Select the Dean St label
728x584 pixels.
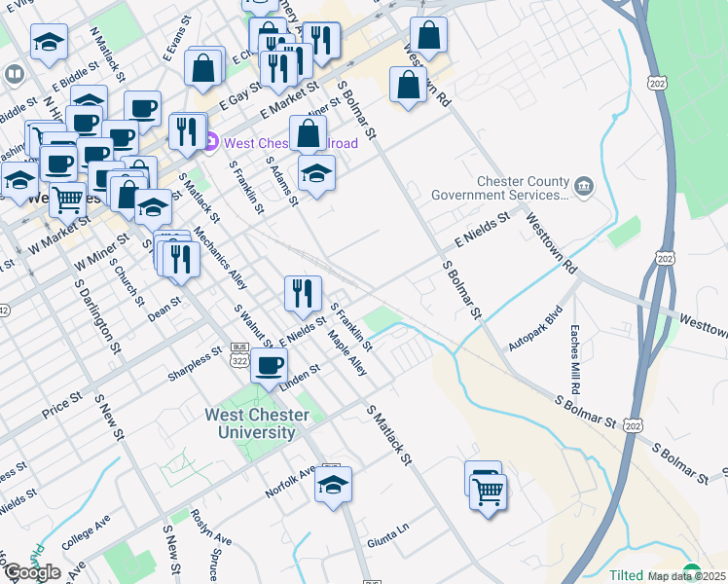[x=164, y=310]
